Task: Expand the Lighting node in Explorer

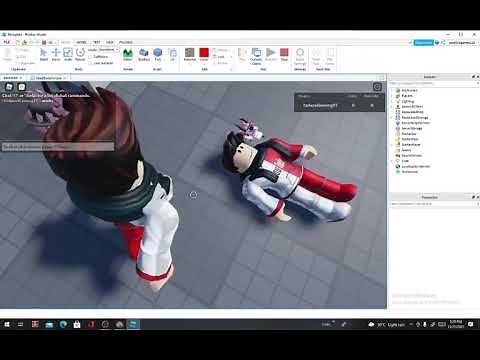Action: click(x=392, y=101)
